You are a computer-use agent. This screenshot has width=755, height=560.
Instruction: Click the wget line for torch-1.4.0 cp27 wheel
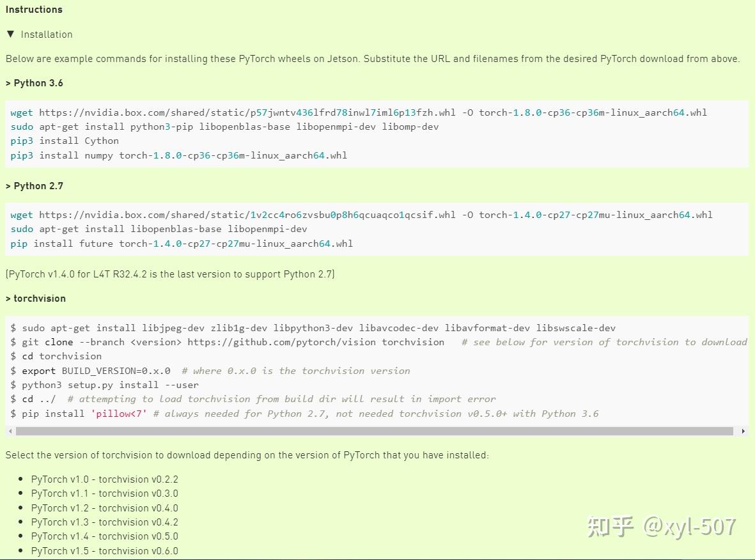coord(361,215)
